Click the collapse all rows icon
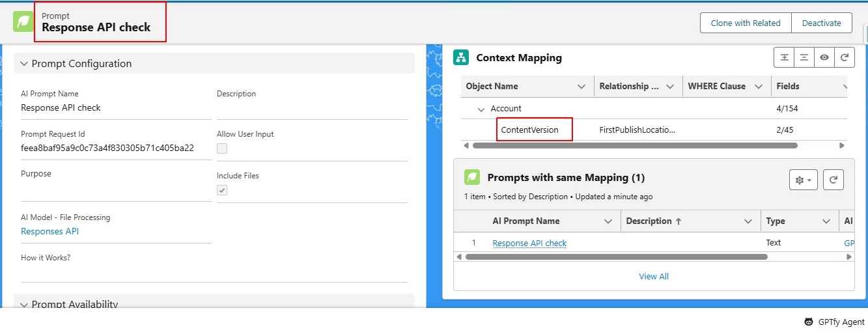Screen dimensions: 868x334 (804, 57)
